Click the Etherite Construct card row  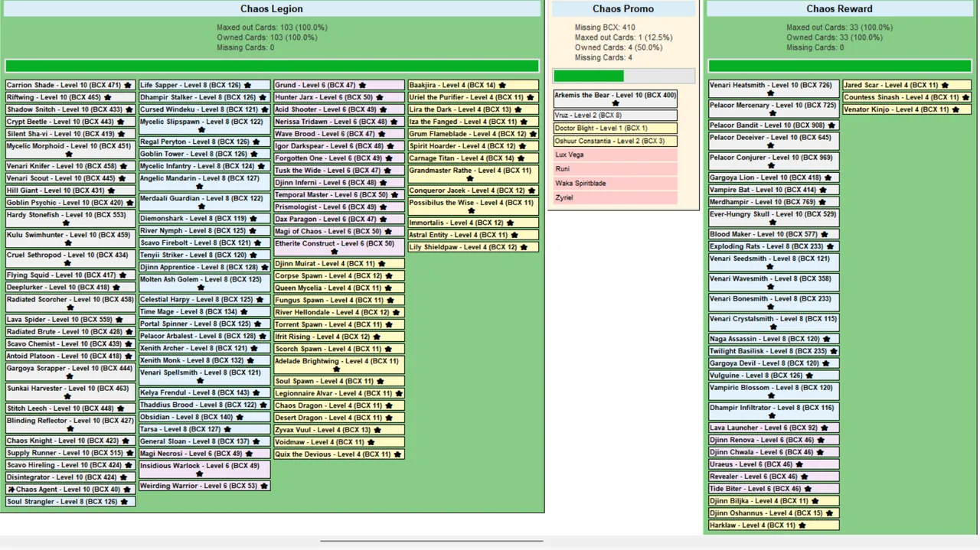pyautogui.click(x=339, y=247)
